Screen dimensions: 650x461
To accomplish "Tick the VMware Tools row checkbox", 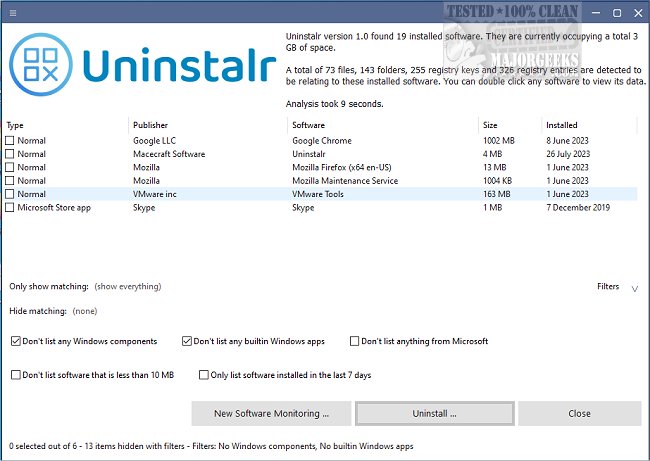I will click(x=10, y=194).
